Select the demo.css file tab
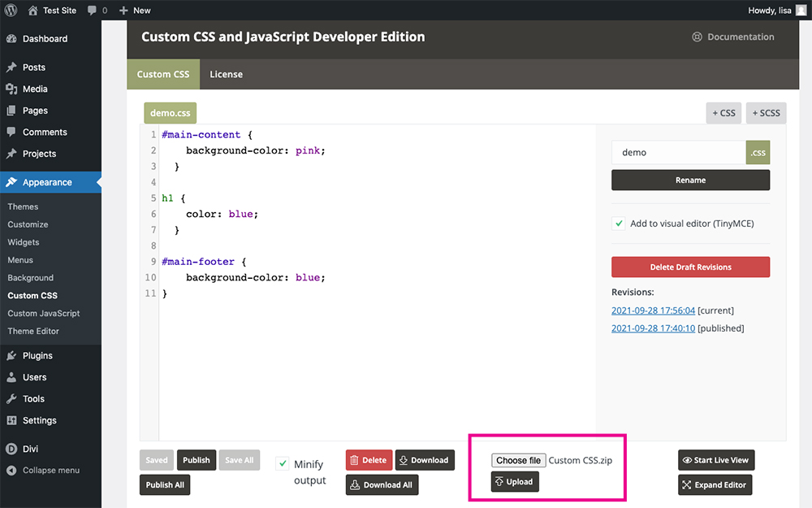 pyautogui.click(x=171, y=113)
